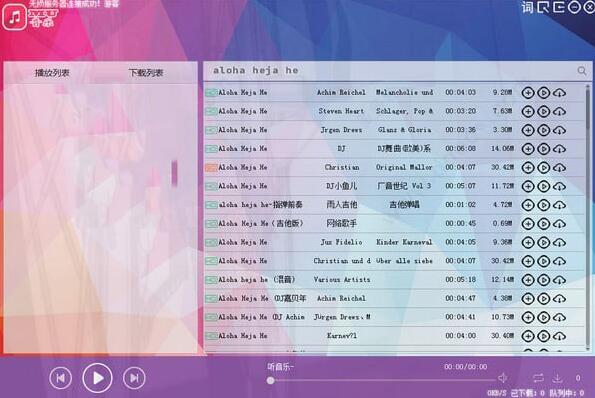Download the Kinder Karneval track

tap(559, 242)
